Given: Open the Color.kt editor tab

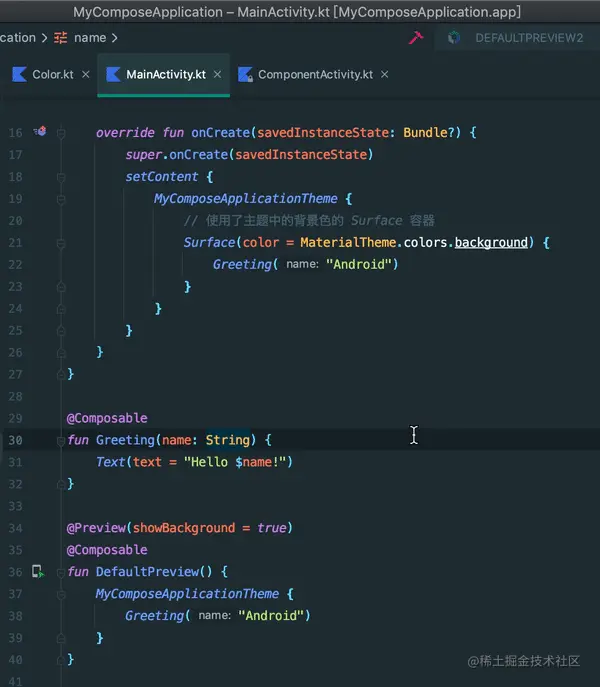Looking at the screenshot, I should point(53,74).
